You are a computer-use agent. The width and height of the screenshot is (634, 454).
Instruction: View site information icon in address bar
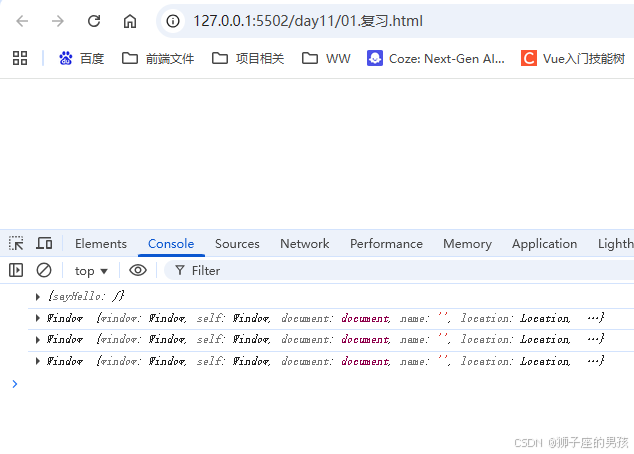173,21
